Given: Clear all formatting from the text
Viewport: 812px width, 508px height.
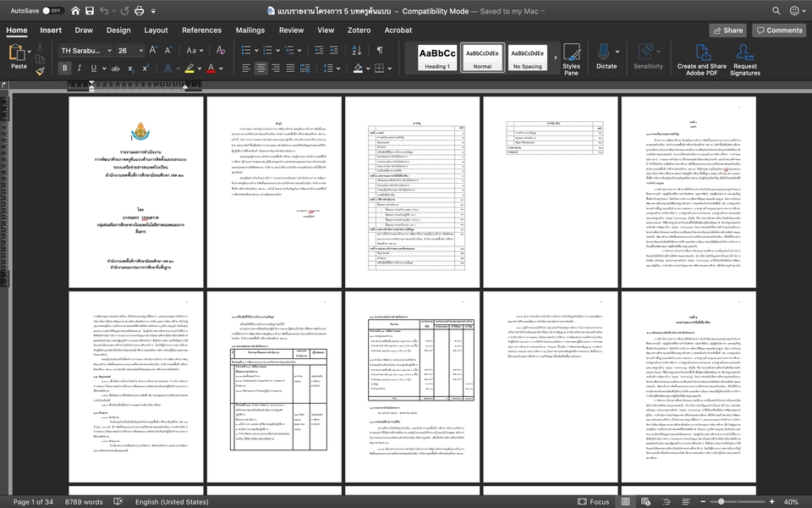Looking at the screenshot, I should tap(221, 50).
